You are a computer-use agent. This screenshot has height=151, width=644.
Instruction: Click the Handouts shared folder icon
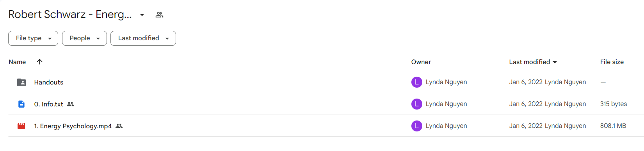pyautogui.click(x=21, y=82)
